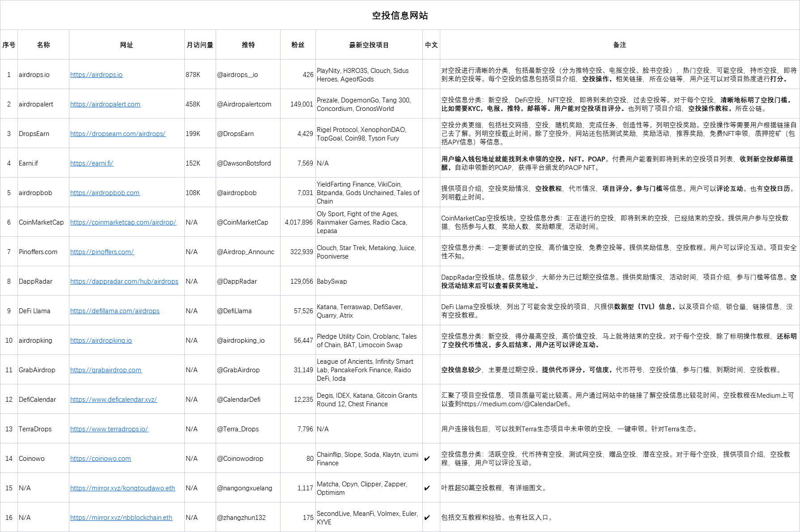Select the title cell 空投信息网站
Viewport: 800px width, 532px height.
(x=400, y=15)
